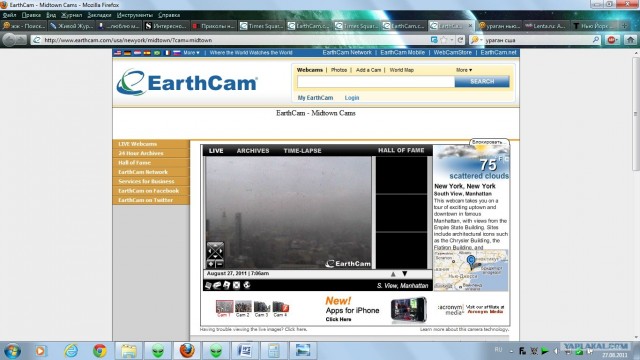Screen dimensions: 640x360
Task: Open the Закладки menu
Action: pos(99,15)
